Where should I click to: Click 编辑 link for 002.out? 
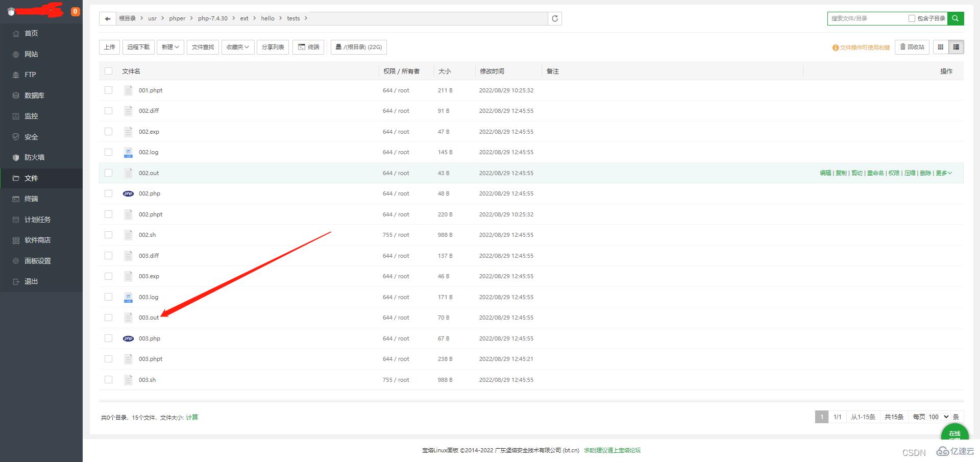825,173
